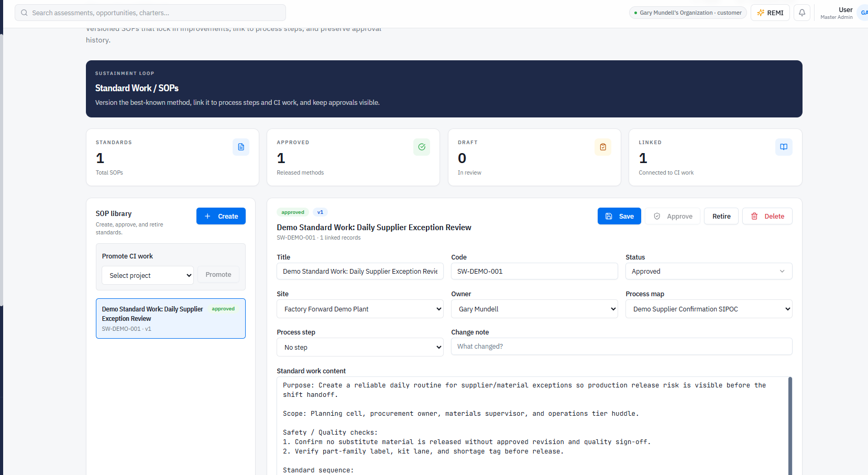Open the REMI assistant

pyautogui.click(x=770, y=13)
